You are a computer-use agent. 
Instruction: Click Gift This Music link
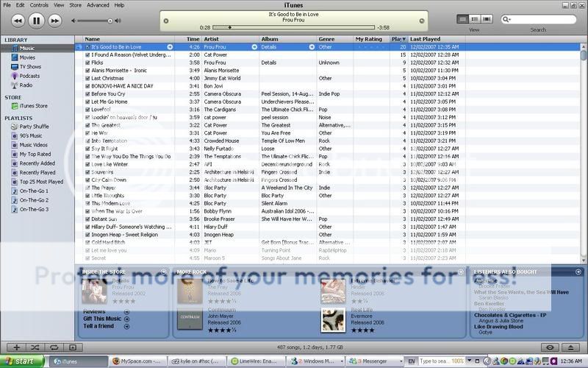coord(102,319)
